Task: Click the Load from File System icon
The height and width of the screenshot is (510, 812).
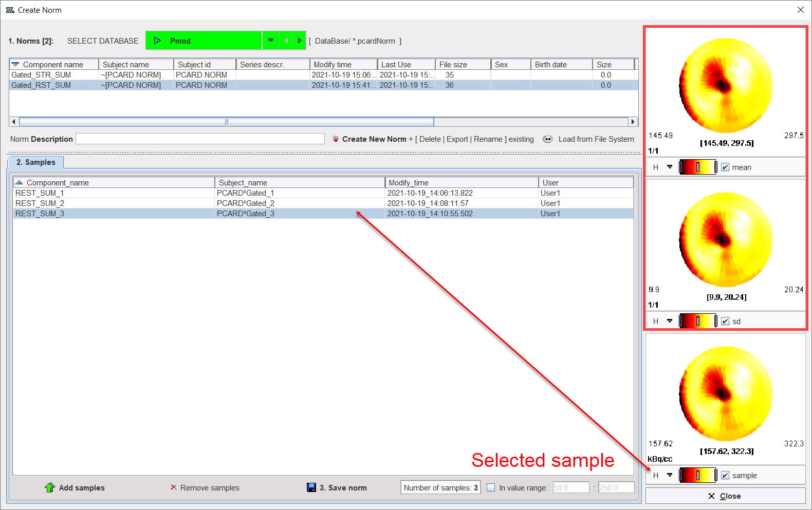Action: [x=548, y=139]
